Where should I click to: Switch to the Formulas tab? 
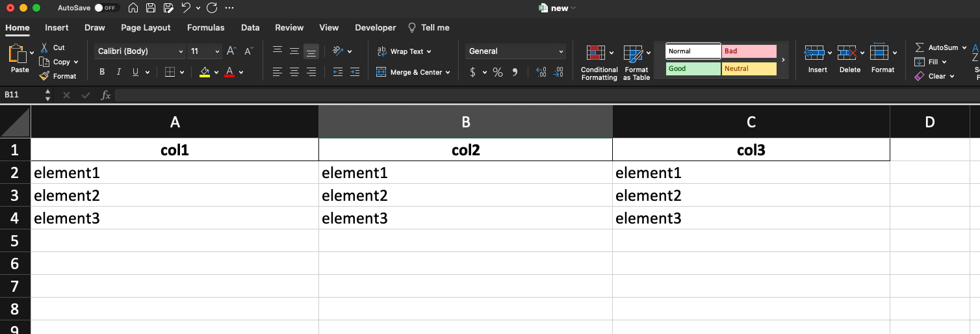click(206, 27)
